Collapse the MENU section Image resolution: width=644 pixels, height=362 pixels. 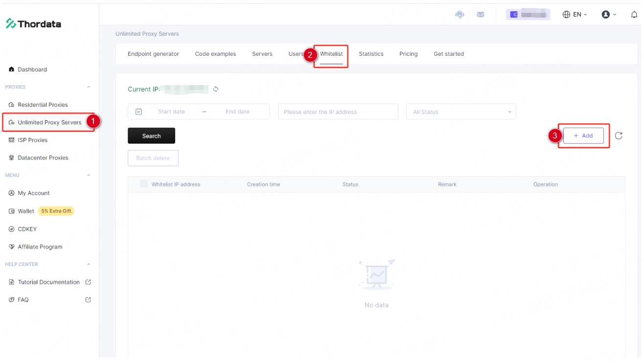pyautogui.click(x=89, y=175)
